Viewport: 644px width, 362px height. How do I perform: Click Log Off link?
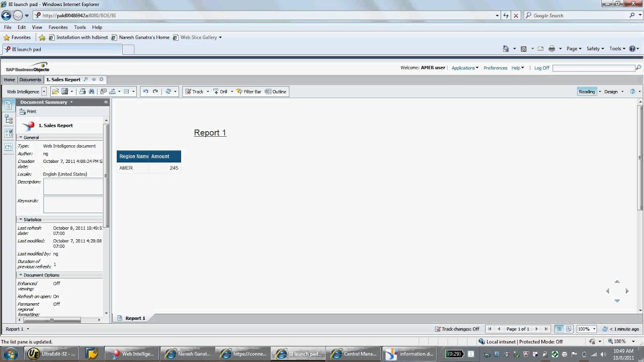[542, 68]
